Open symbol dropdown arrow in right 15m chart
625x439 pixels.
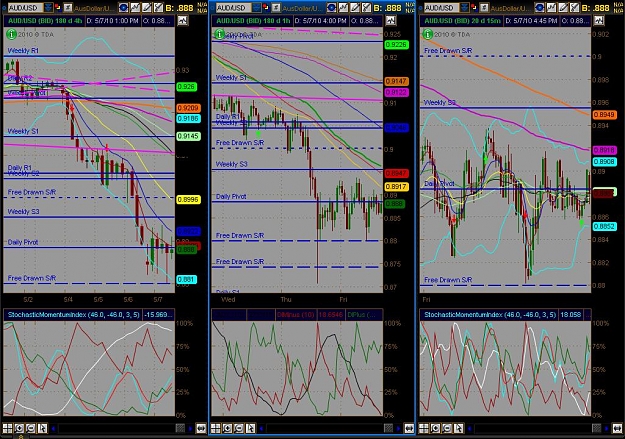(464, 8)
